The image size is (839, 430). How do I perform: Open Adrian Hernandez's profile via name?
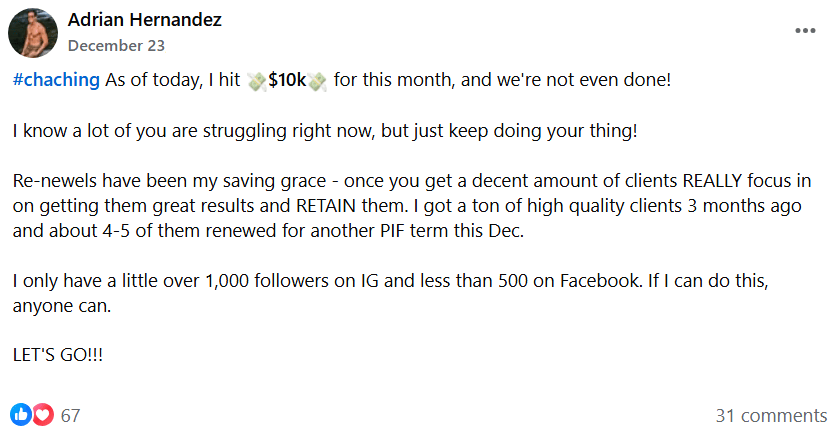click(x=144, y=20)
